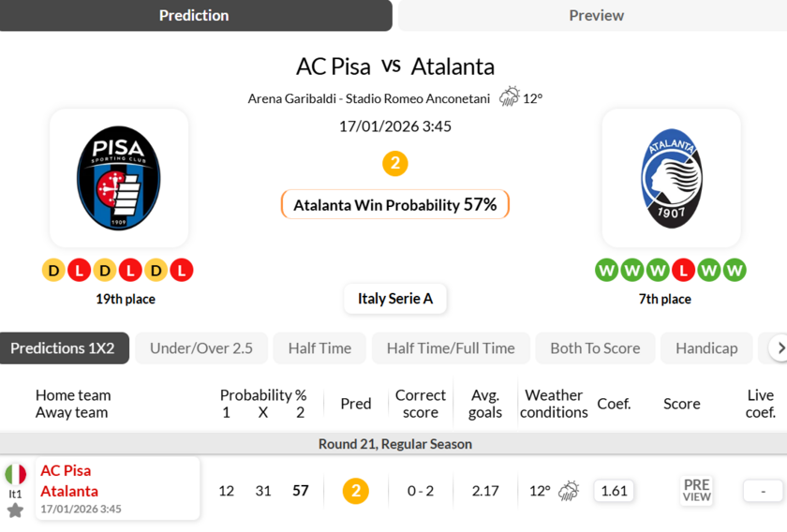Select the Prediction tab at top
The width and height of the screenshot is (787, 532).
pos(194,15)
